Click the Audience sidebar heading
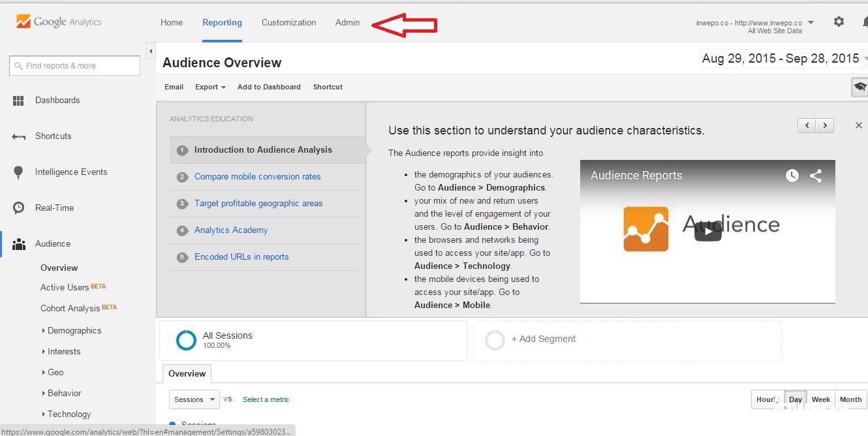The width and height of the screenshot is (868, 436). point(53,244)
